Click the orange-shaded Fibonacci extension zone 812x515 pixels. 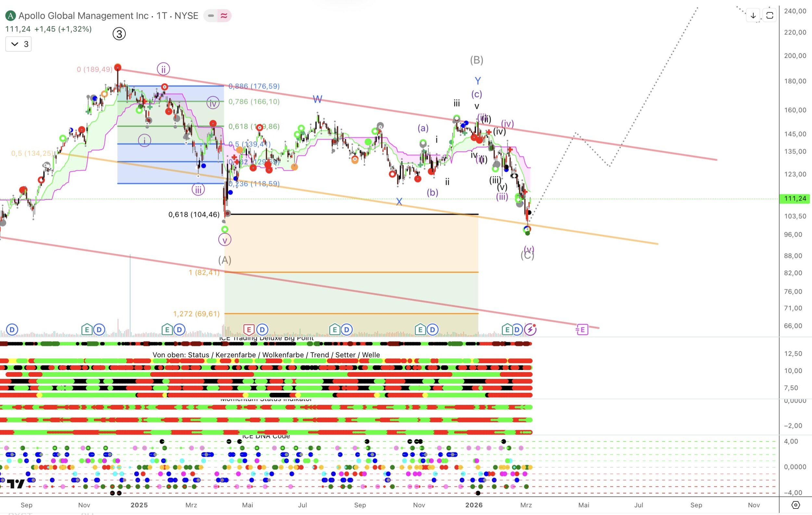pos(351,243)
